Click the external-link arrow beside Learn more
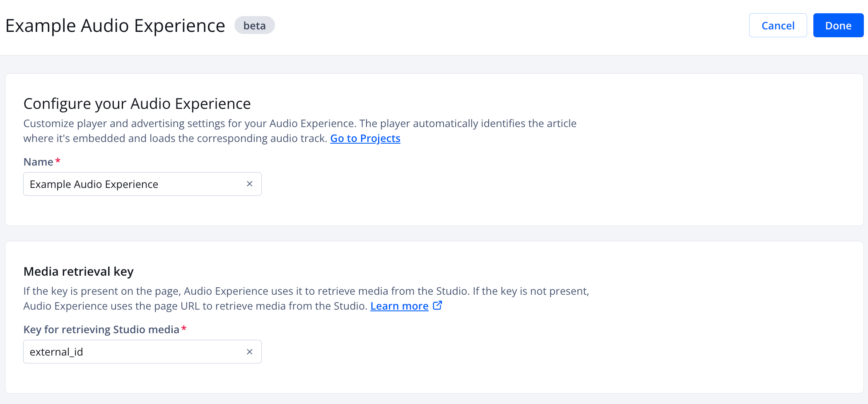 438,305
